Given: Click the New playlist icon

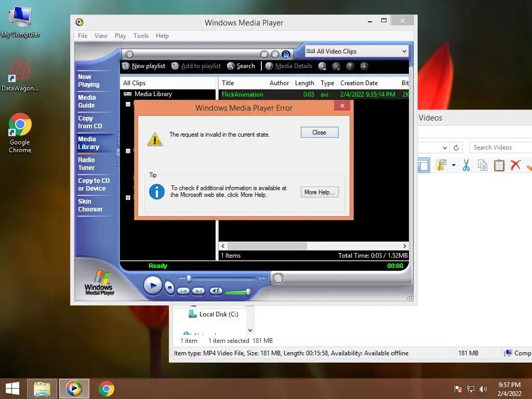Looking at the screenshot, I should click(126, 66).
